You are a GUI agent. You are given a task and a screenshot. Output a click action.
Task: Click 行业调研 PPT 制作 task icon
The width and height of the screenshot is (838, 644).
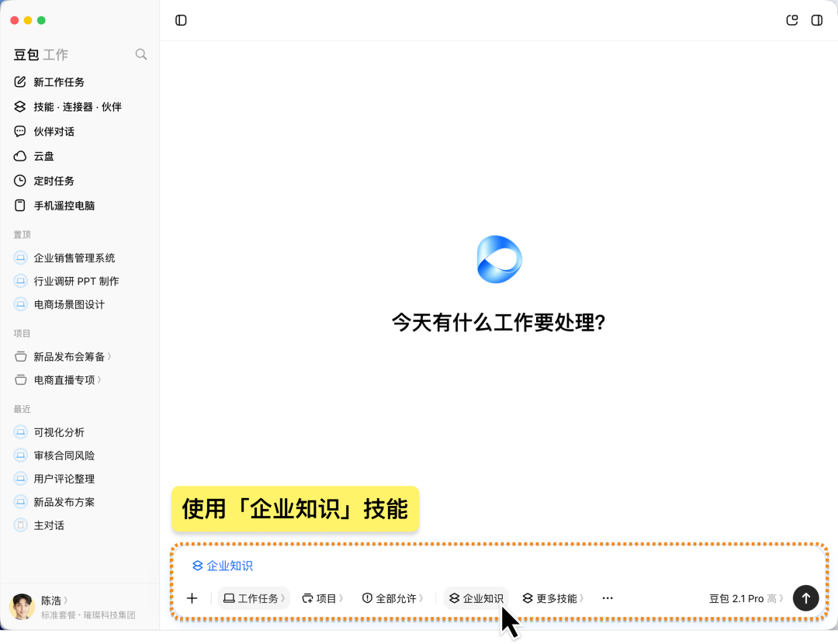tap(20, 281)
